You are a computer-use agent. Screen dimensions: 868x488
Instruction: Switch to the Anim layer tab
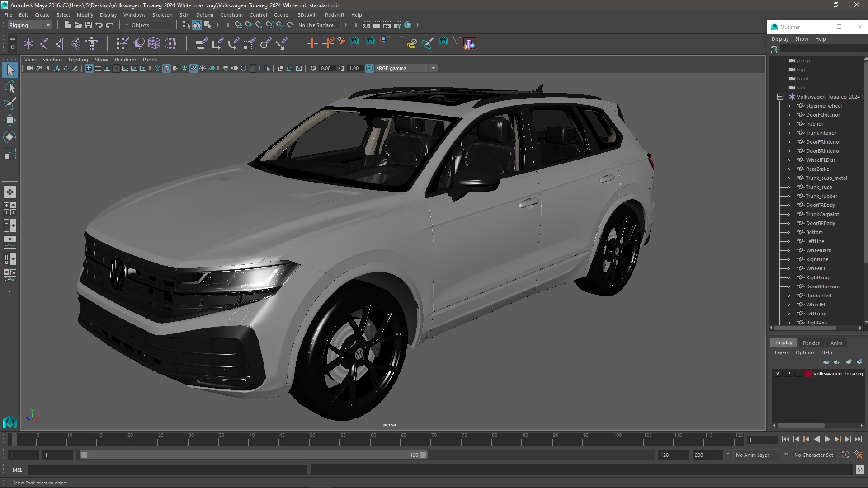(x=836, y=343)
